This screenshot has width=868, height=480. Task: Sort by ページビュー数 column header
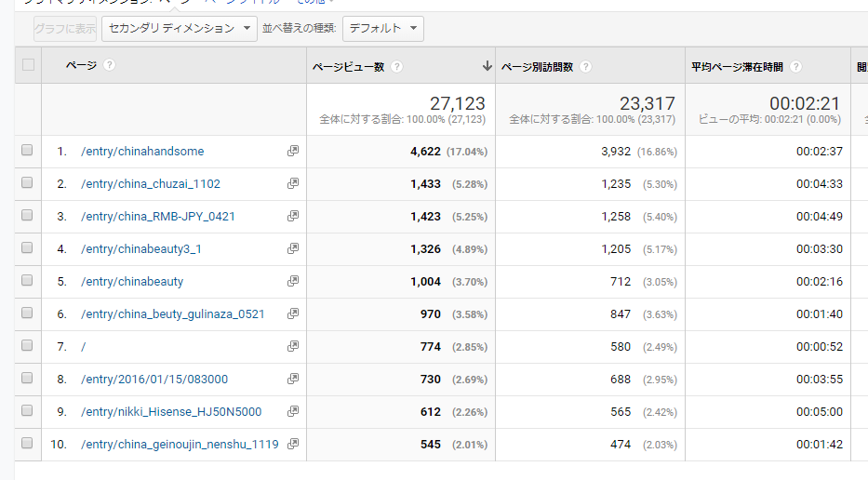(x=348, y=66)
